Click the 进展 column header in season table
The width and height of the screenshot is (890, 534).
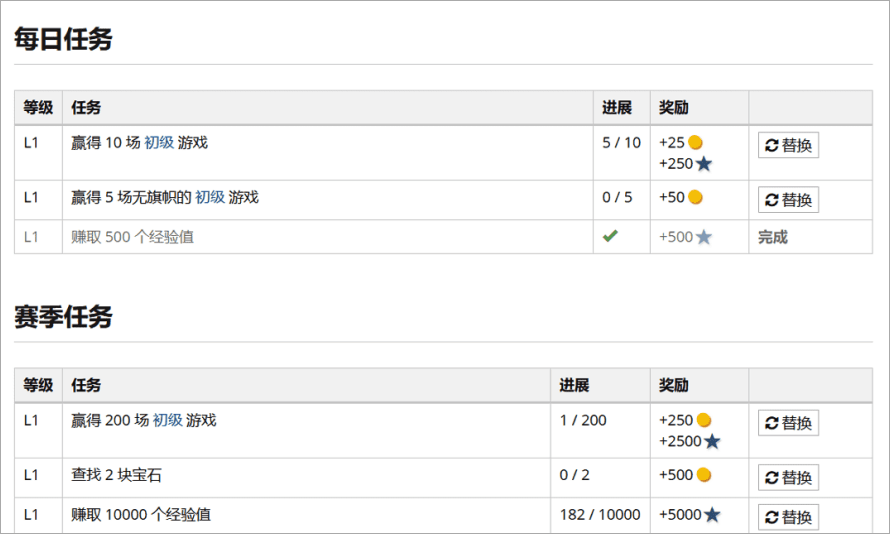click(574, 385)
